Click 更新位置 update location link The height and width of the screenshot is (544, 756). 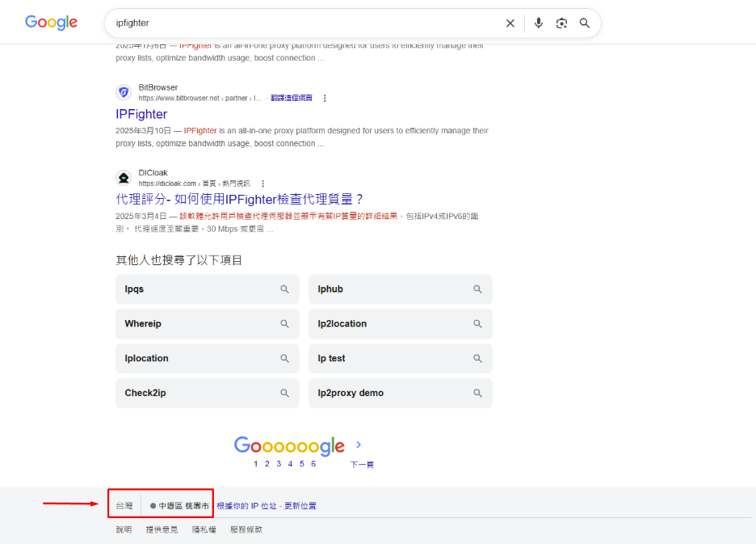tap(300, 506)
